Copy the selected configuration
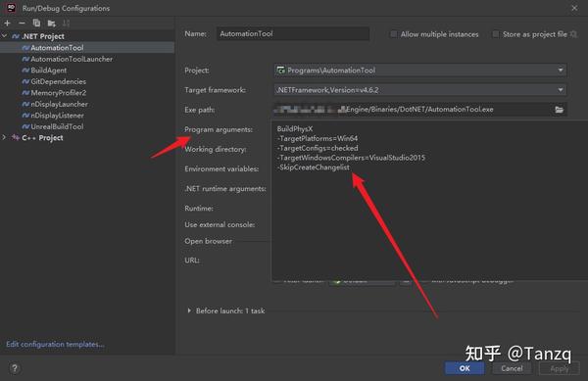The width and height of the screenshot is (588, 381). pos(36,24)
